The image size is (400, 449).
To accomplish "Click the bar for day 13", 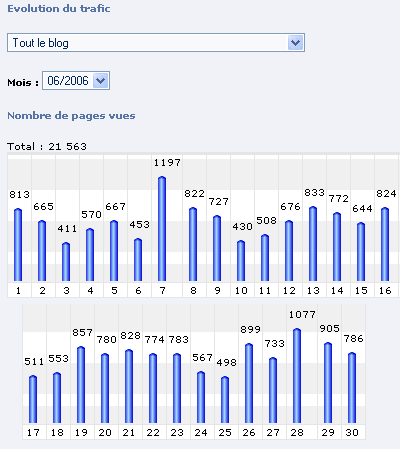I will pyautogui.click(x=313, y=244).
